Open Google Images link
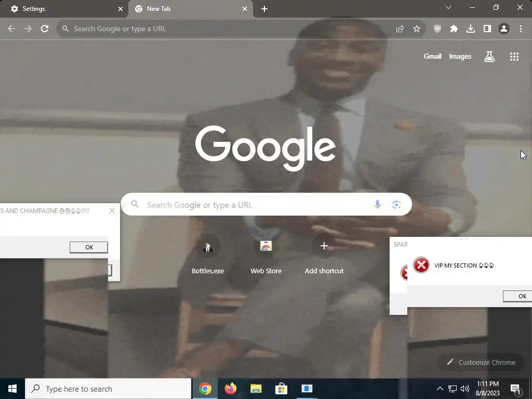 tap(460, 56)
